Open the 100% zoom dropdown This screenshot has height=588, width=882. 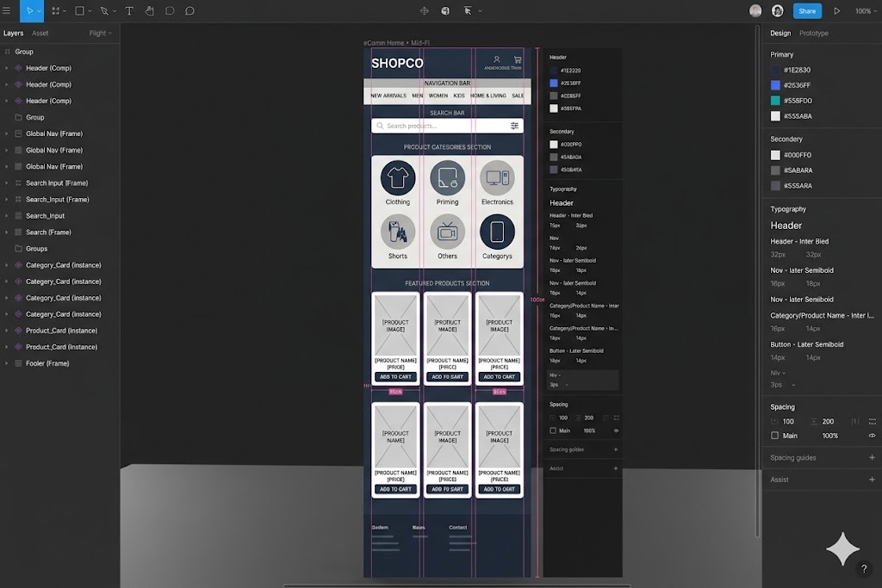coord(865,10)
